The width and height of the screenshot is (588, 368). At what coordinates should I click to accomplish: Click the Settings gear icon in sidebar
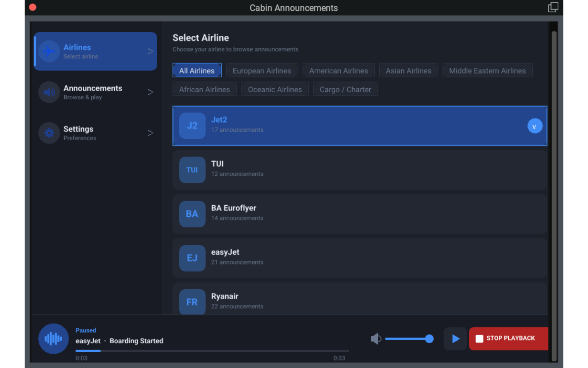tap(49, 133)
